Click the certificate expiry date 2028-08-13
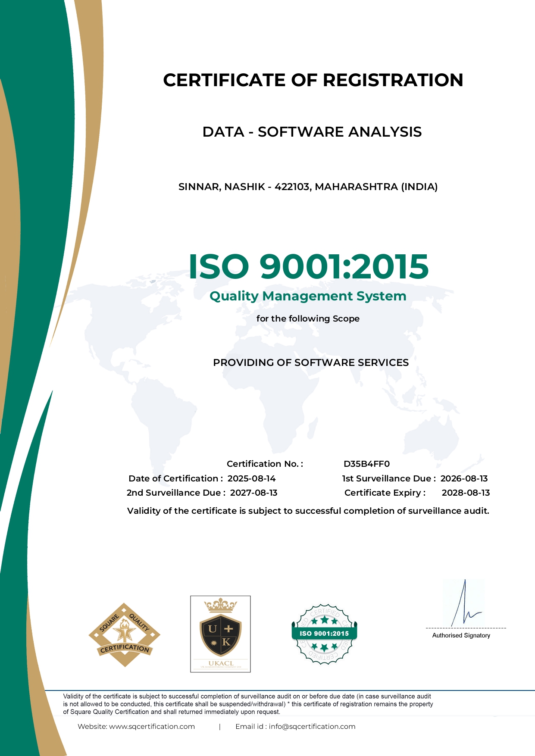This screenshot has width=535, height=756. pyautogui.click(x=466, y=493)
